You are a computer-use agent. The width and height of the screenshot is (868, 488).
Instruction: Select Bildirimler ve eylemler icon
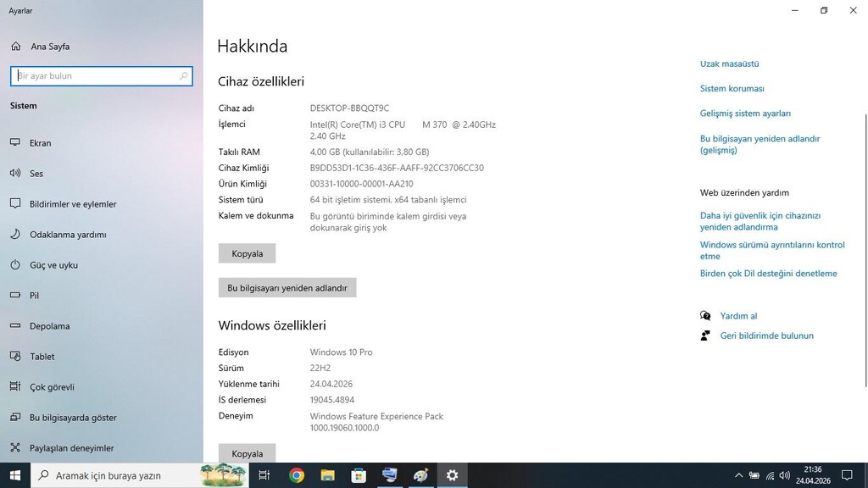click(15, 203)
